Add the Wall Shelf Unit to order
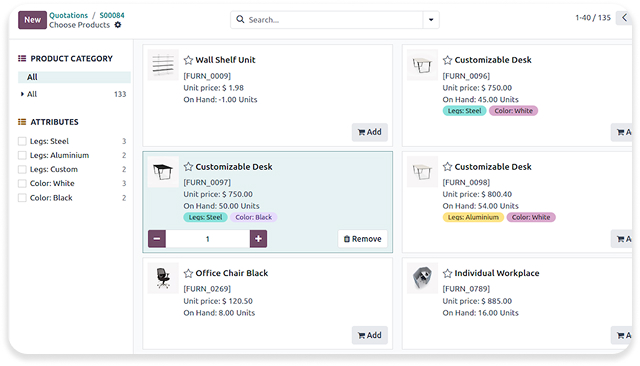The image size is (640, 366). [x=370, y=132]
